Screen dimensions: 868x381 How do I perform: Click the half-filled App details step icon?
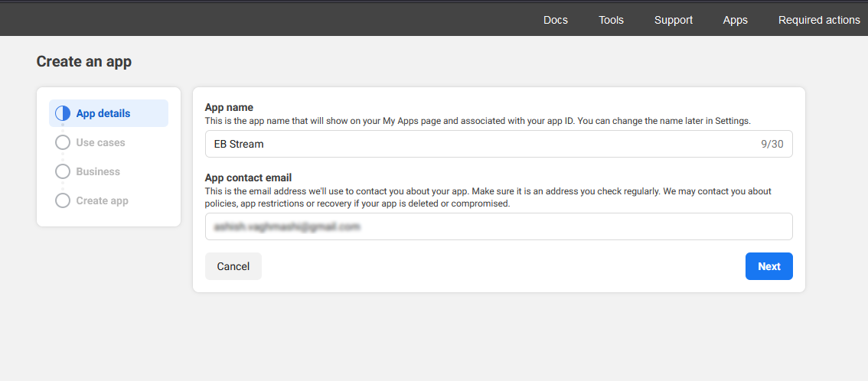(63, 113)
